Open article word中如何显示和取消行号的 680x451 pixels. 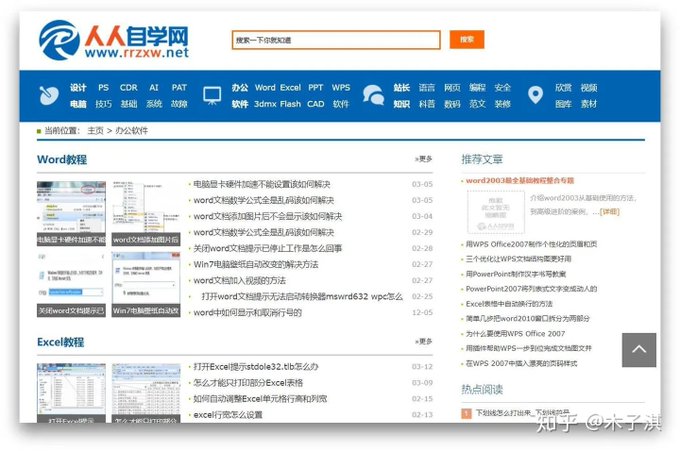tap(247, 313)
